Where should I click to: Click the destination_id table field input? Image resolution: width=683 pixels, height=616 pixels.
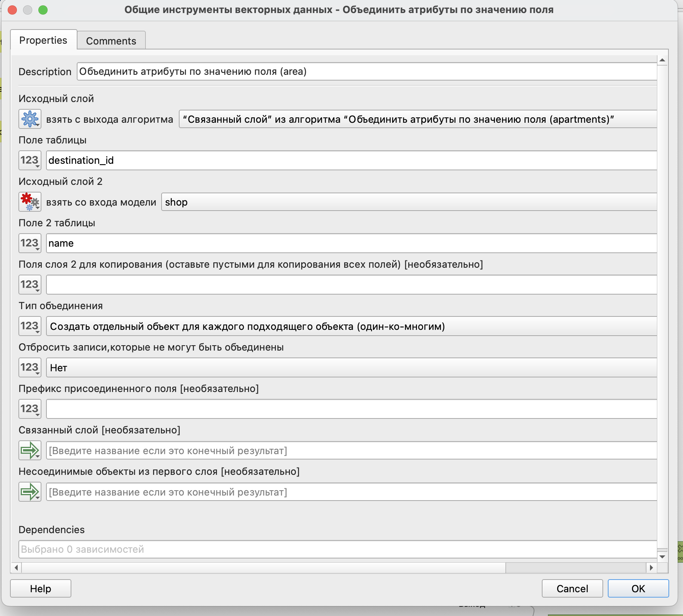[x=351, y=160]
